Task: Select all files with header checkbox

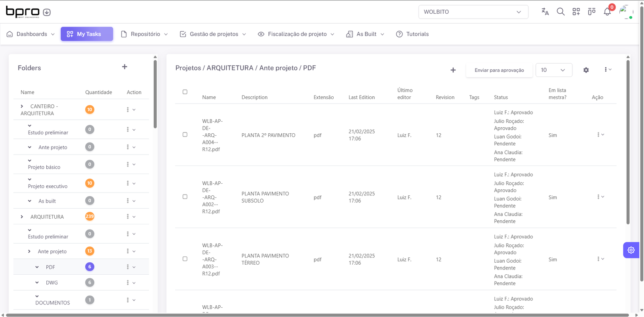Action: click(185, 92)
